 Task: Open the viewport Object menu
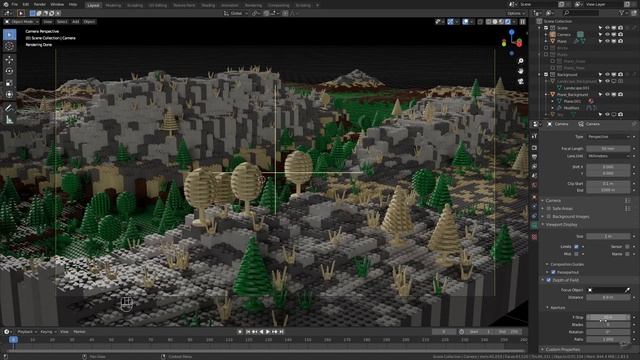[x=89, y=22]
